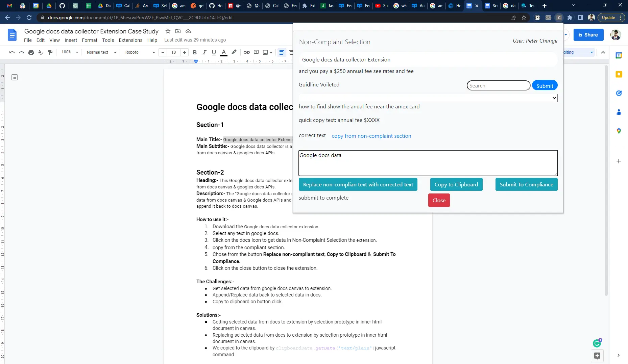Open the Normal text style dropdown
This screenshot has height=364, width=628.
click(101, 52)
